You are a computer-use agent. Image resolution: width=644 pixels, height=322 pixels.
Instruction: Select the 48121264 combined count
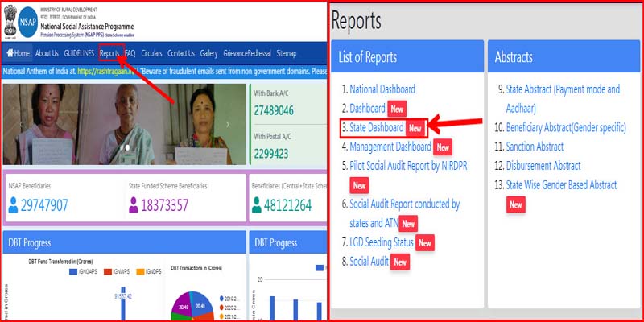tap(288, 205)
